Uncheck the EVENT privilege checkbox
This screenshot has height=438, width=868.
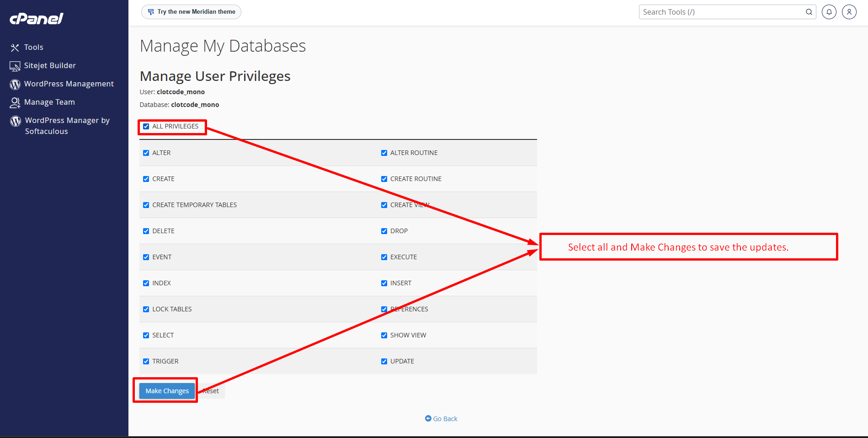coord(146,257)
